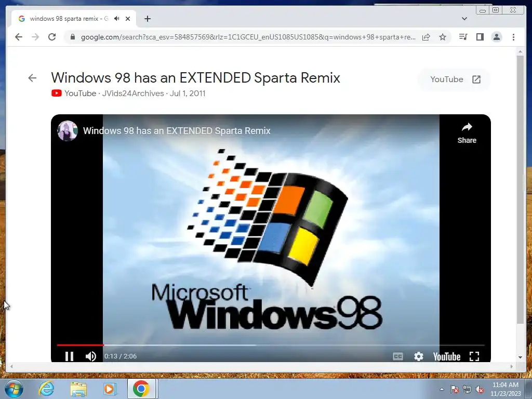532x399 pixels.
Task: Open the Action Center flag icon
Action: (x=455, y=389)
